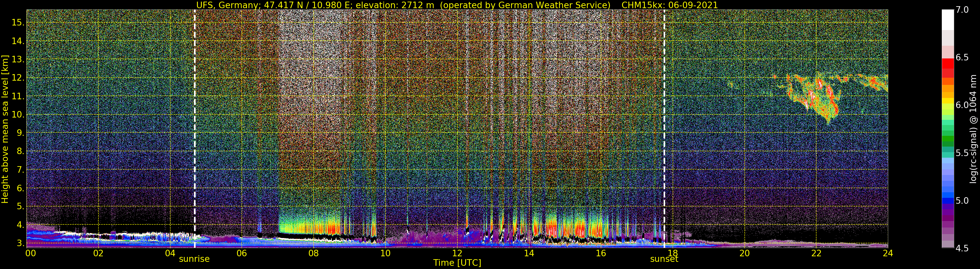Click the sunset label below the time axis

[664, 259]
